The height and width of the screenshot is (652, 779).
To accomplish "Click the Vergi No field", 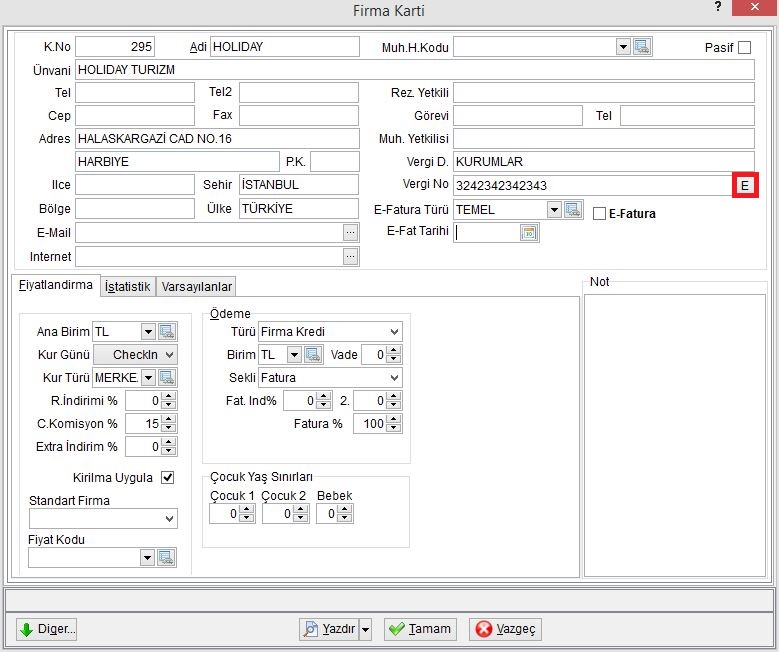I will coord(593,185).
